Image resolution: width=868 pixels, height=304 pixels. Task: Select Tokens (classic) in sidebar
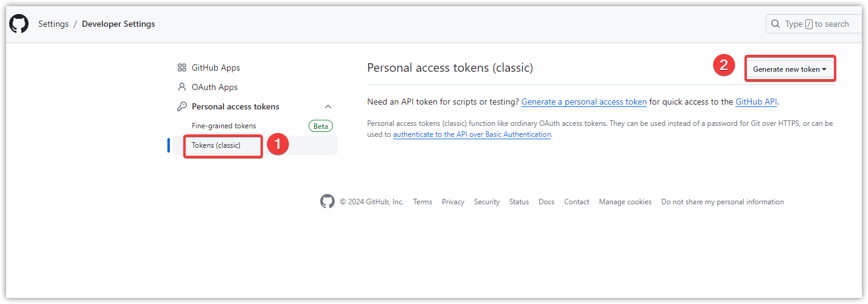click(x=216, y=145)
